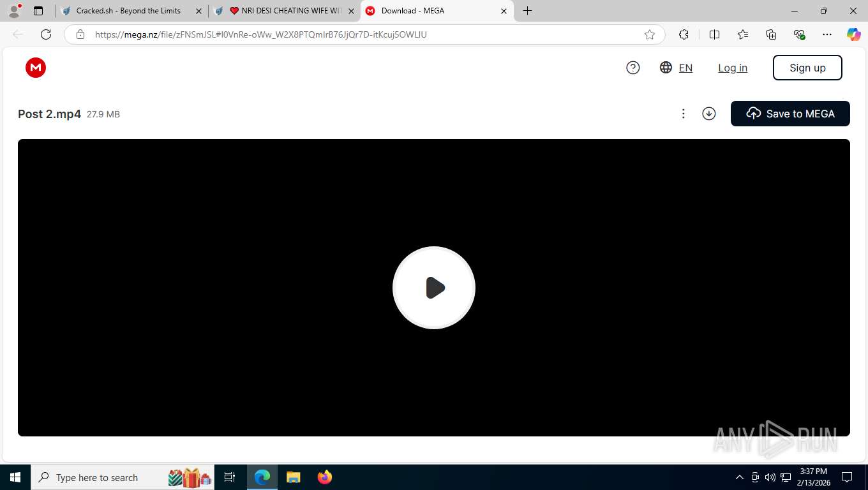The height and width of the screenshot is (490, 868).
Task: Open the MEGA help circle icon
Action: (x=633, y=68)
